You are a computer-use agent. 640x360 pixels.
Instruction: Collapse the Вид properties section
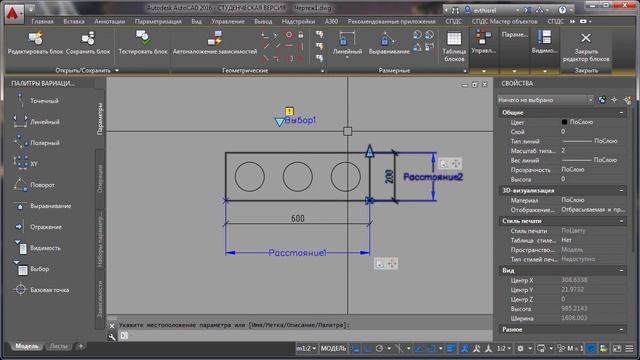coord(621,271)
